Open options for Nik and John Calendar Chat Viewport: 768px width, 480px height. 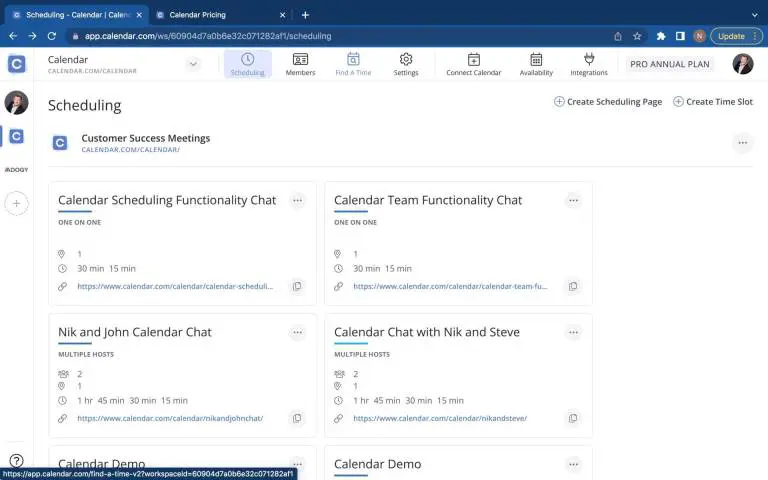(x=297, y=333)
